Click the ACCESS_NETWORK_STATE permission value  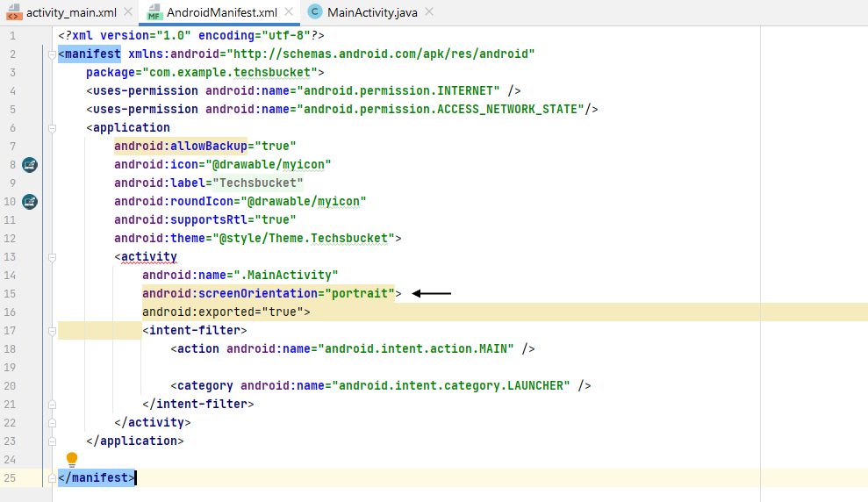tap(441, 109)
